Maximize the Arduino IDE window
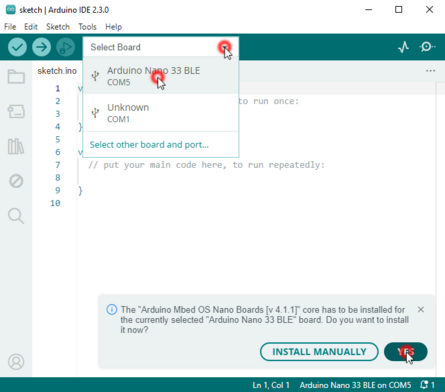The width and height of the screenshot is (445, 392). [399, 10]
